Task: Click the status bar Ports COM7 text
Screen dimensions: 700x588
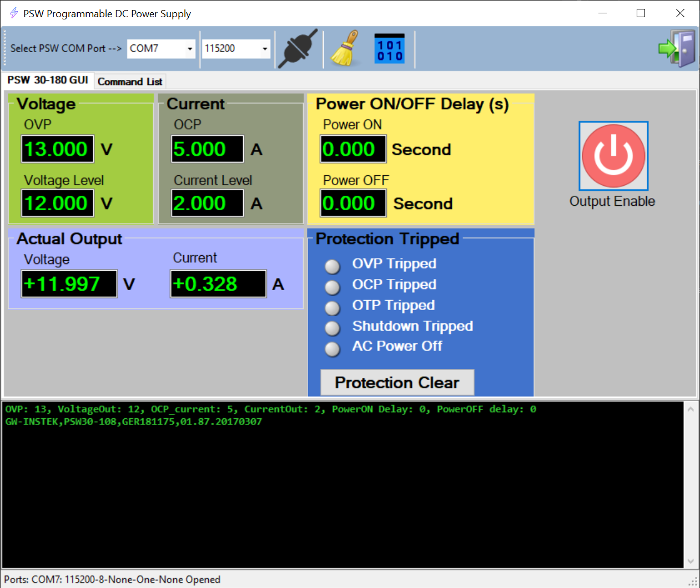Action: click(x=112, y=580)
